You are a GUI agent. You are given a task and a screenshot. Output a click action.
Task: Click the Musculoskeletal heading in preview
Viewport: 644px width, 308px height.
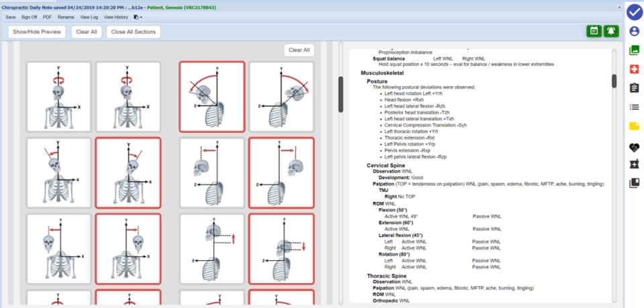click(382, 73)
